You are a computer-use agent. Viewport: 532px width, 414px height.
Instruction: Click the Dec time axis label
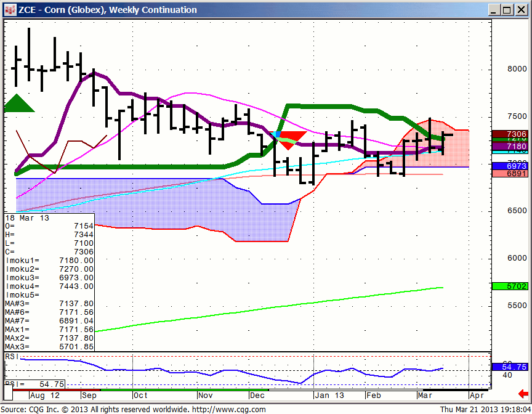[x=257, y=396]
